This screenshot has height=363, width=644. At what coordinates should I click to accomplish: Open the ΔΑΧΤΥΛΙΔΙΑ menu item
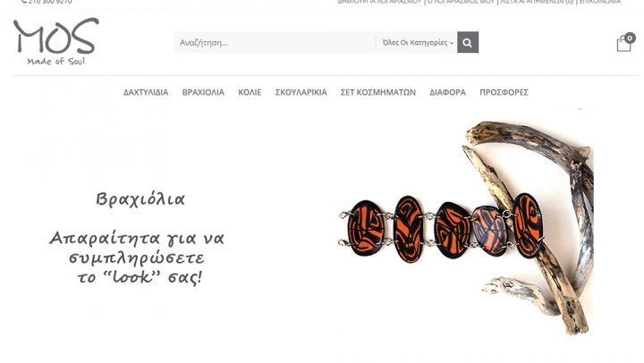click(146, 92)
